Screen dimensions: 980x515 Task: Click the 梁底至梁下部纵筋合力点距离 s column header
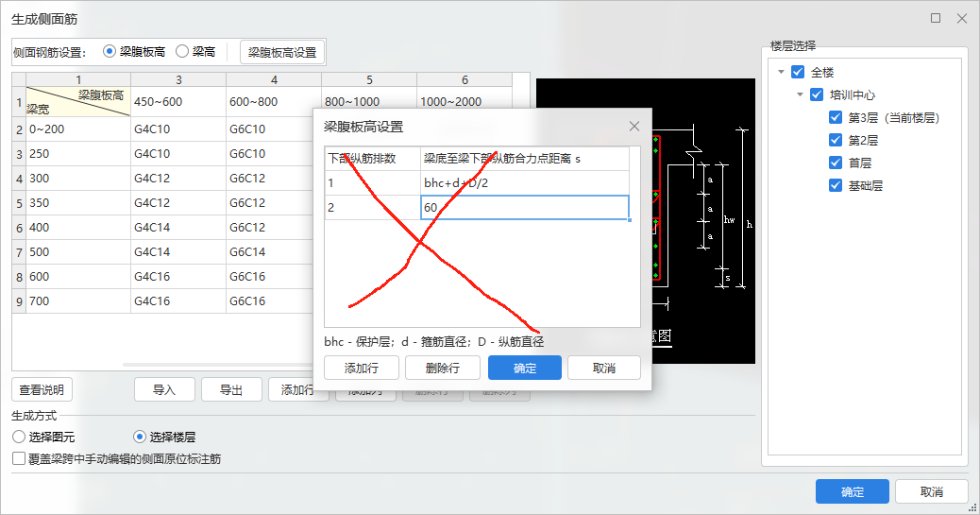524,159
